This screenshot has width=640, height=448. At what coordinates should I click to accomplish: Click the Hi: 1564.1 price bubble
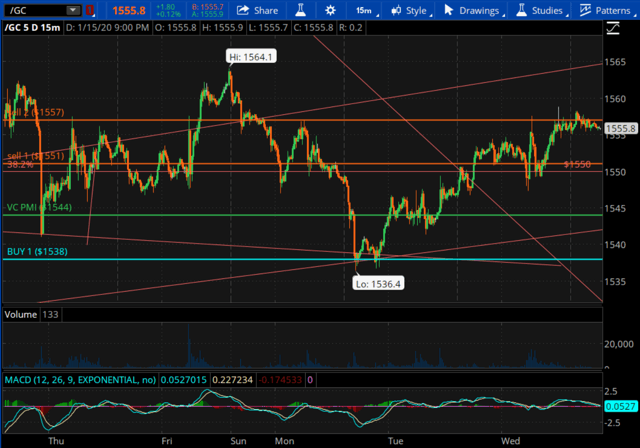pos(251,57)
